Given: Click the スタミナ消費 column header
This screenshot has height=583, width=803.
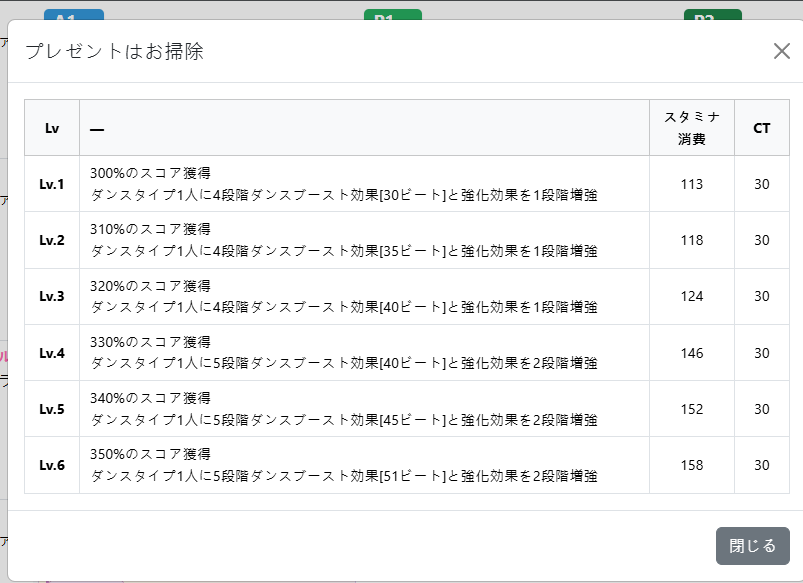Looking at the screenshot, I should (x=692, y=128).
